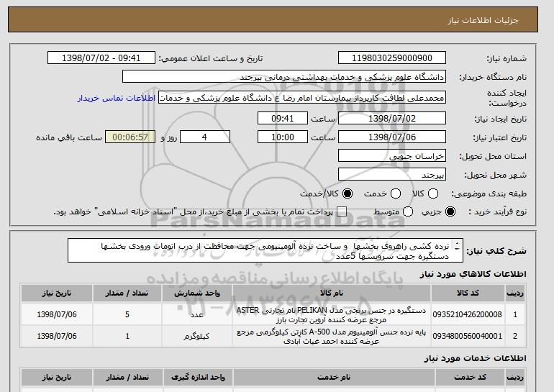Click the remaining days field showing 4
Viewport: 554px width, 392px height.
point(205,137)
